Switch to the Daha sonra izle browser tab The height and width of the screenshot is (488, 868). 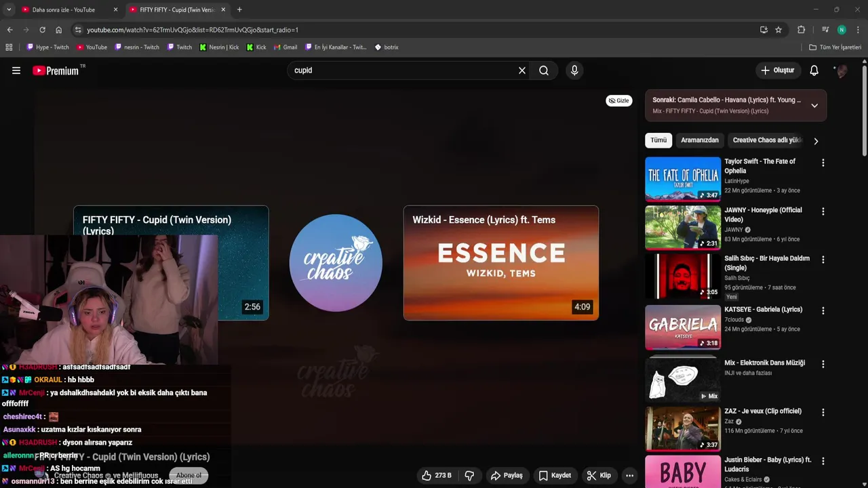pyautogui.click(x=64, y=9)
